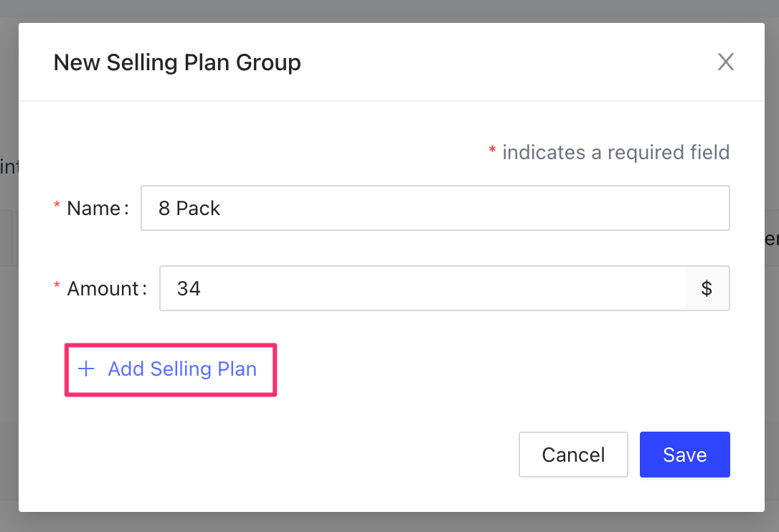Add a new Selling Plan
The height and width of the screenshot is (532, 779).
click(x=171, y=369)
